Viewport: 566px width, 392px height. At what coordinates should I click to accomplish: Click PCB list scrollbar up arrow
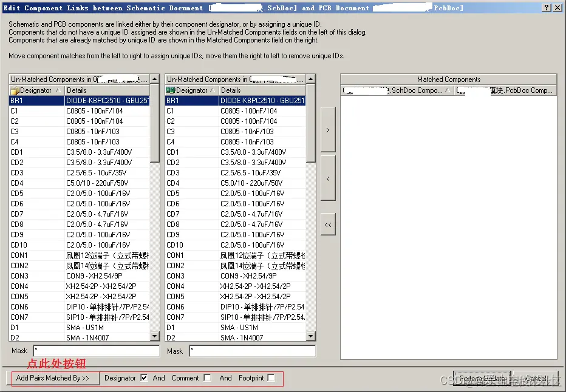310,79
